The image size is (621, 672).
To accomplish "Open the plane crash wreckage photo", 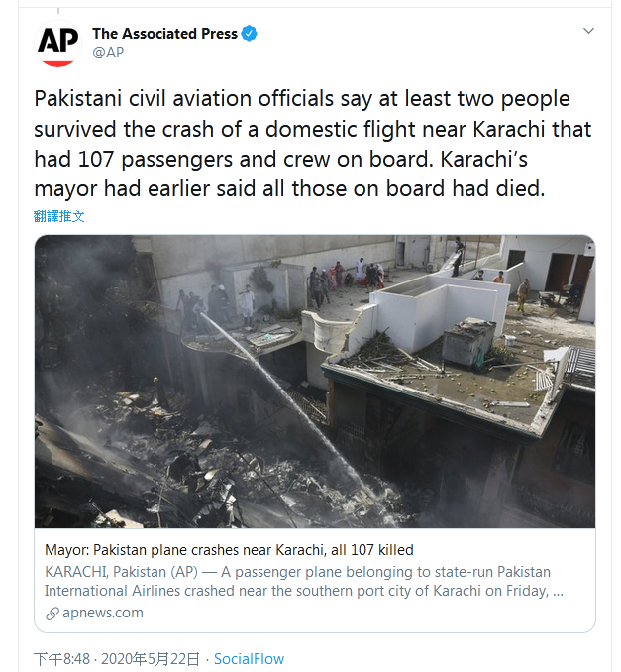I will click(x=315, y=382).
